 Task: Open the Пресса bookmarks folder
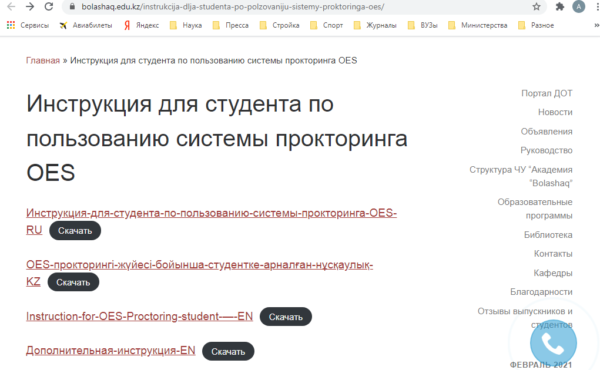[231, 25]
